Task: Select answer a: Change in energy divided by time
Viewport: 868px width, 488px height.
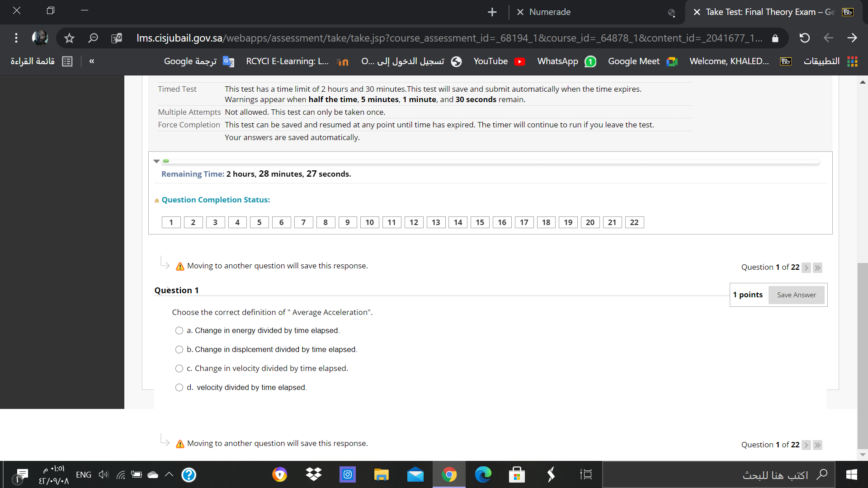Action: click(179, 330)
